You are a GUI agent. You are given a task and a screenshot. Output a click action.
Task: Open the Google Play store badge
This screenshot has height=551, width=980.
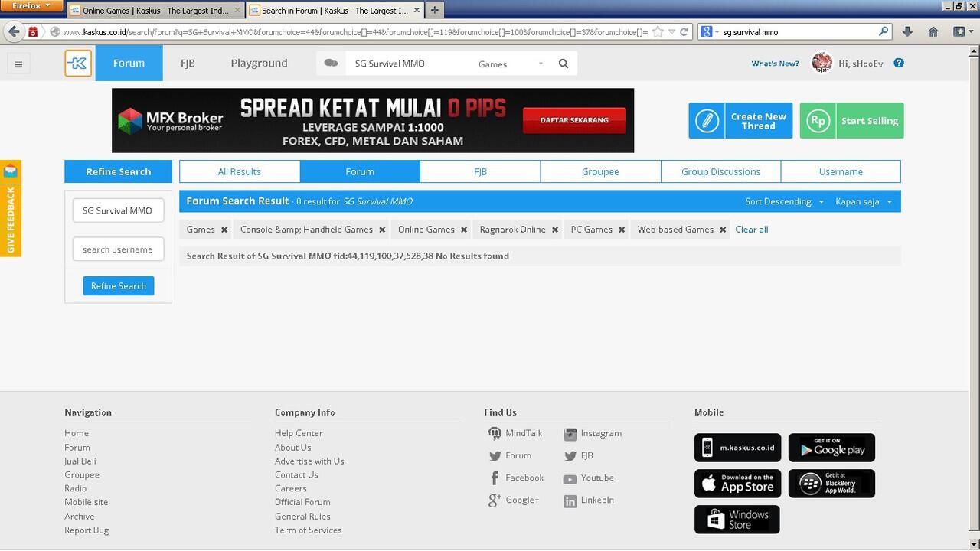(831, 448)
